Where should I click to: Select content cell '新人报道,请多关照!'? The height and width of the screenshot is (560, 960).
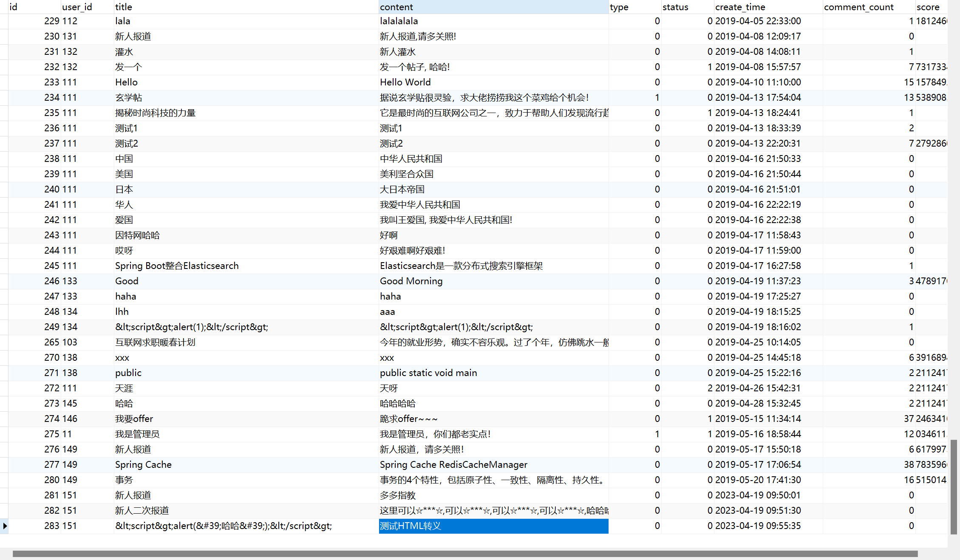[493, 37]
